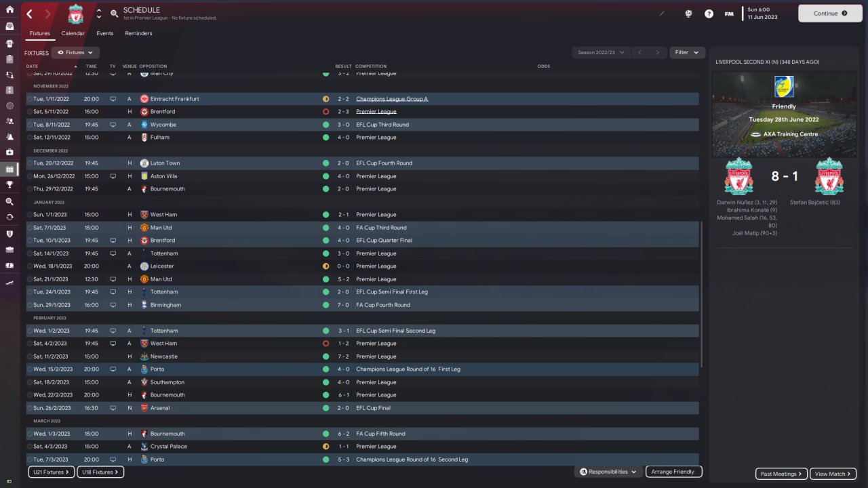The height and width of the screenshot is (488, 868).
Task: Go to the next season arrow
Action: 657,52
